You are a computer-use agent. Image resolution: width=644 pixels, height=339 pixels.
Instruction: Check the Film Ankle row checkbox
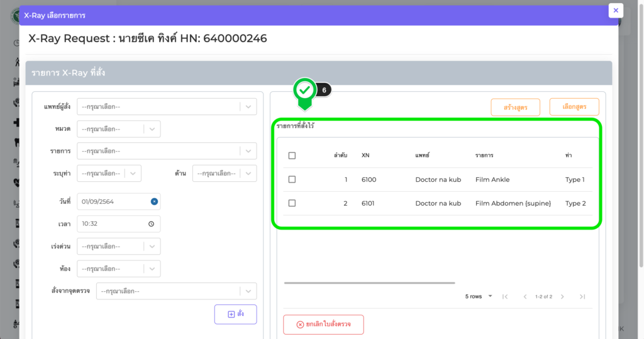(x=292, y=179)
